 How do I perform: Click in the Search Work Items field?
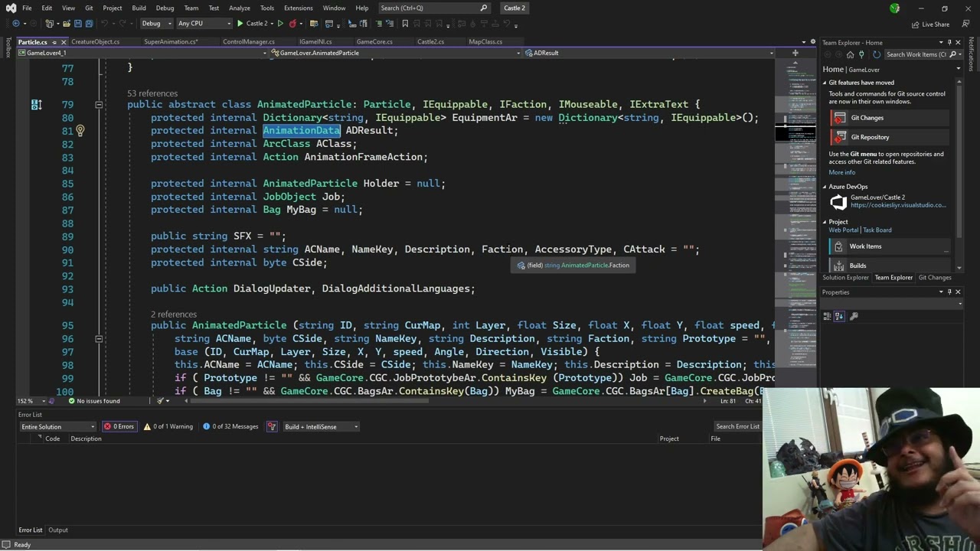916,54
